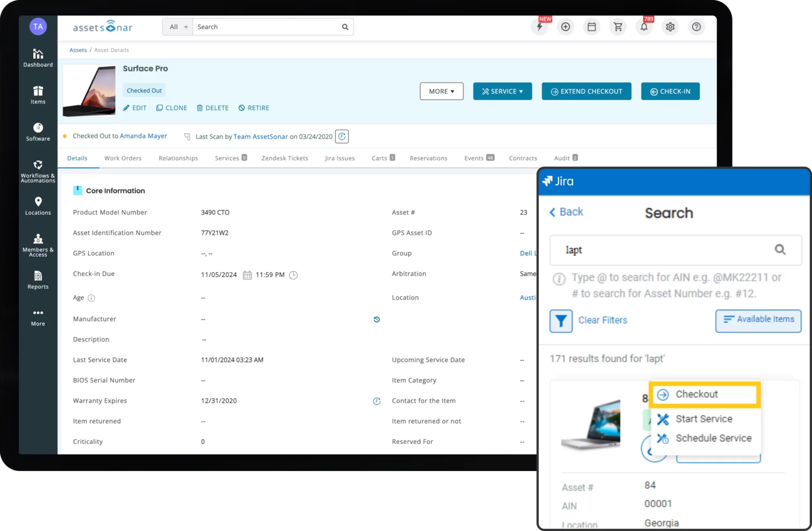Expand the SERVICE dropdown button

click(x=502, y=91)
